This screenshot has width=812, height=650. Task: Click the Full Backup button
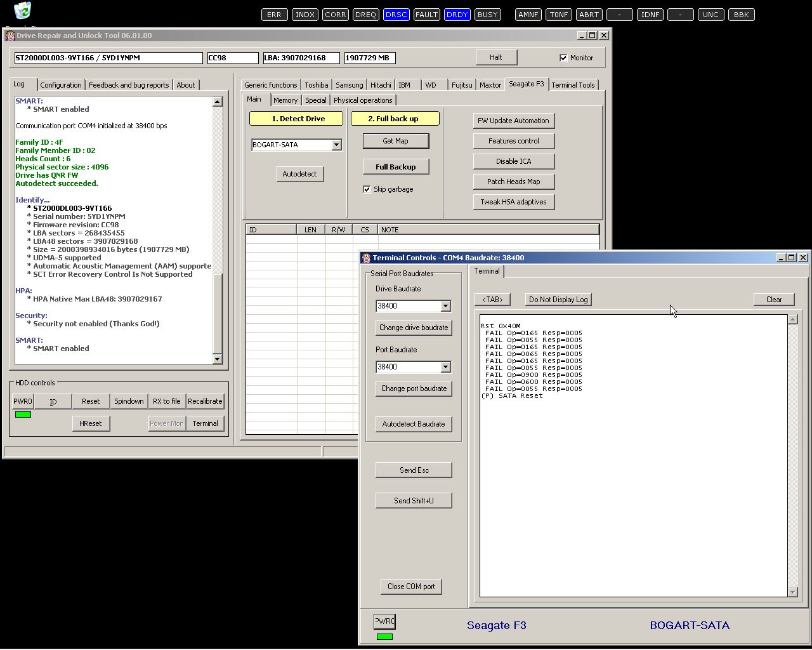pos(395,167)
